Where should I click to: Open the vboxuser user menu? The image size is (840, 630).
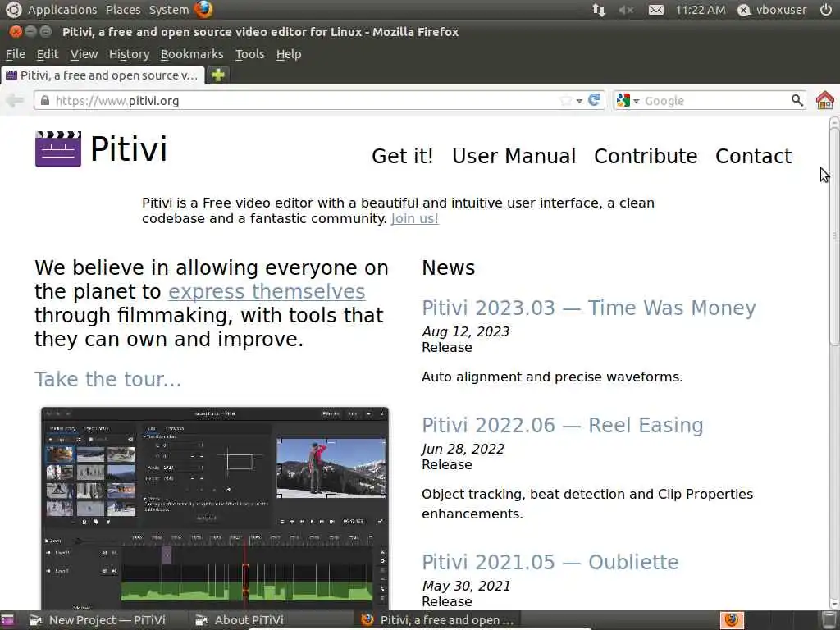tap(772, 10)
